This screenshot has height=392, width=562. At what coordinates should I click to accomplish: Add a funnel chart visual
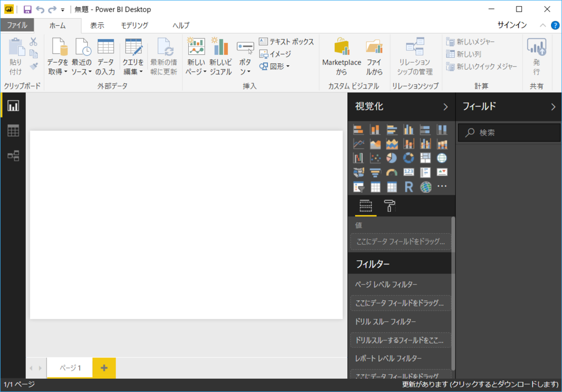point(375,172)
